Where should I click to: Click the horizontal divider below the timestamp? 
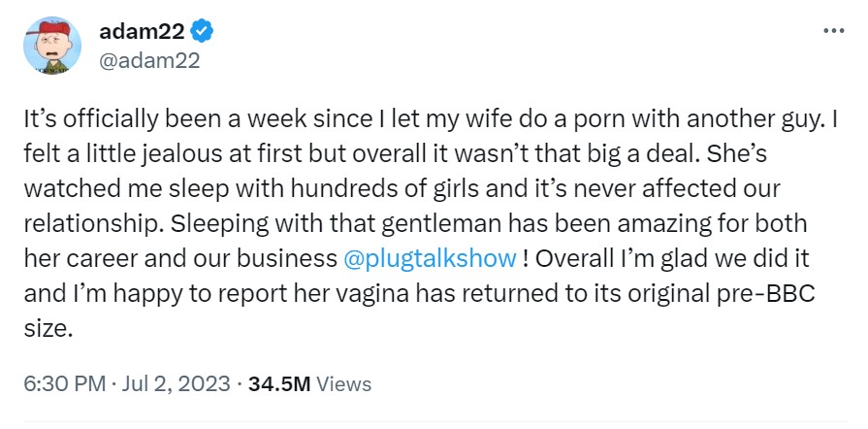434,423
